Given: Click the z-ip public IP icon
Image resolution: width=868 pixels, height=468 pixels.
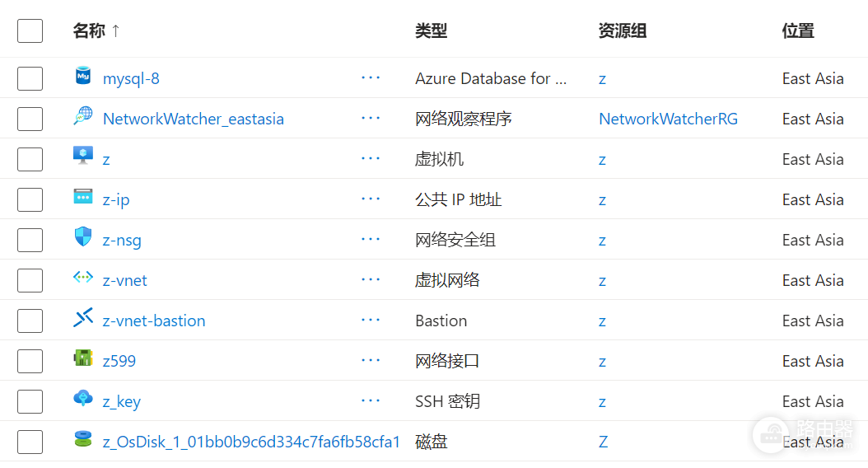Looking at the screenshot, I should tap(83, 196).
